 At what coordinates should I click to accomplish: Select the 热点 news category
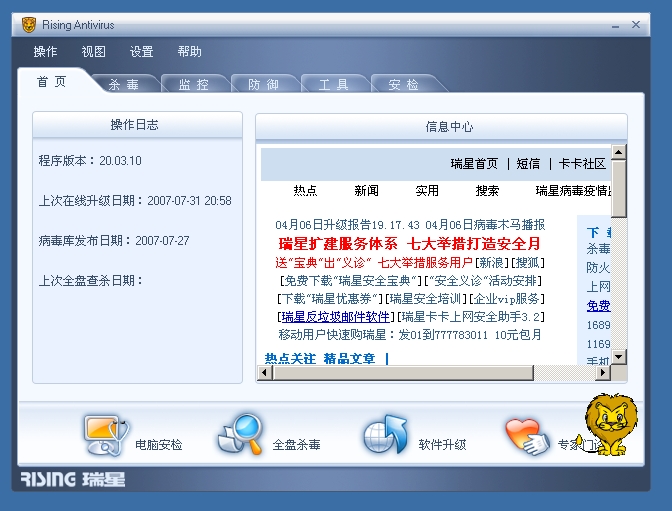(305, 190)
